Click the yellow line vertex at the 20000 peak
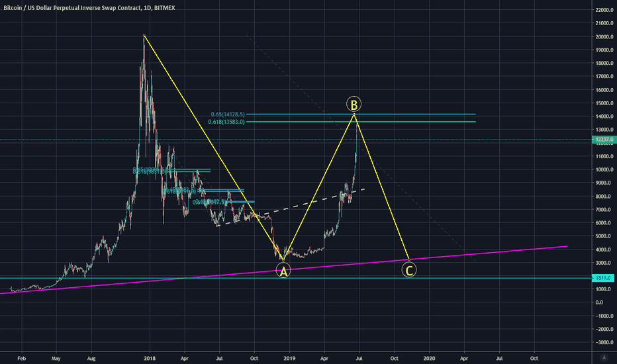617x364 pixels. pyautogui.click(x=144, y=36)
